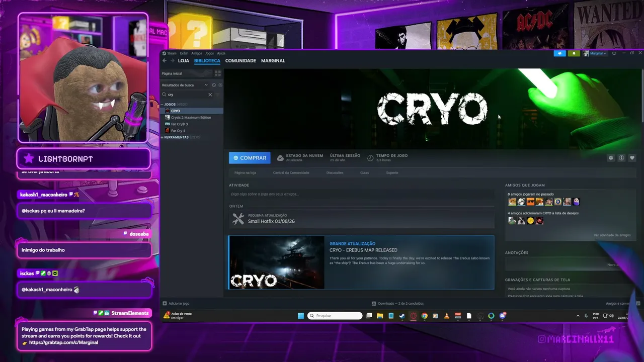Switch Steam to Big Picture mode icon
Screen dimensions: 644x362
tap(614, 53)
